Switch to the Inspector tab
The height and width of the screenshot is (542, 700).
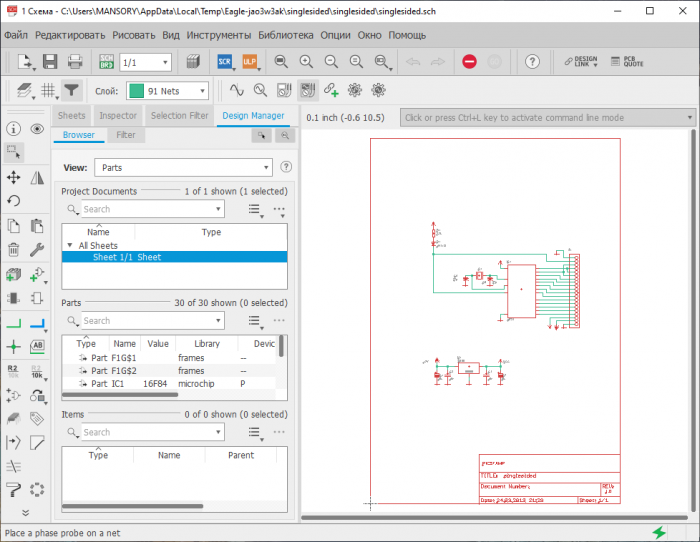click(x=118, y=116)
